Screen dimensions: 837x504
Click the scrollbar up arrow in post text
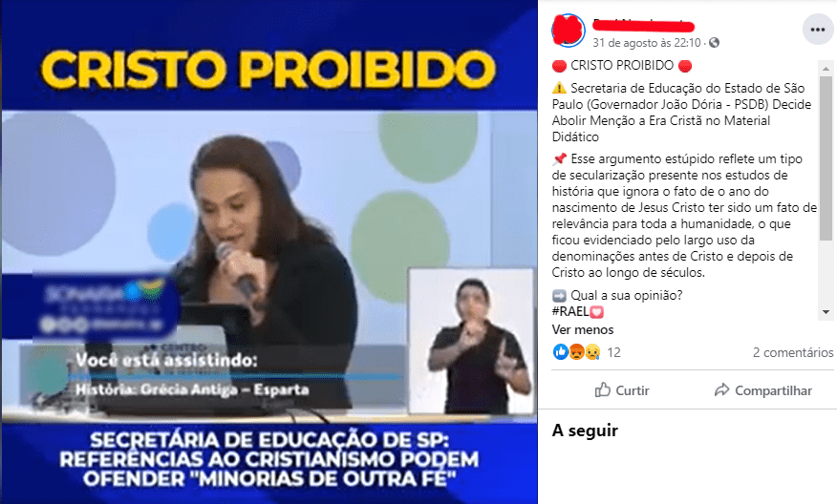pos(826,68)
